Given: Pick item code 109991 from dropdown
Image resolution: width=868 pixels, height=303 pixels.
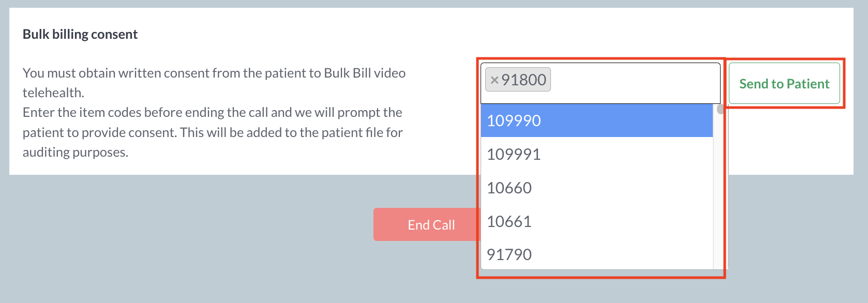Looking at the screenshot, I should pyautogui.click(x=596, y=154).
